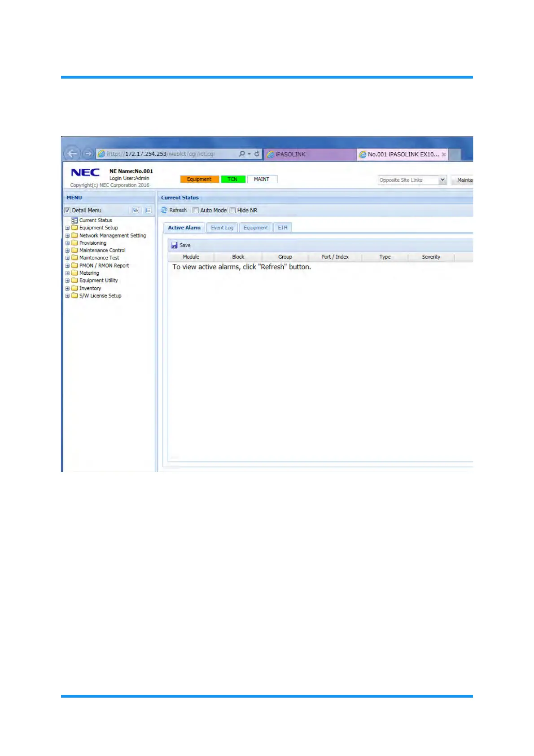Expand the Network Management Setting node
The height and width of the screenshot is (756, 534).
click(x=67, y=236)
